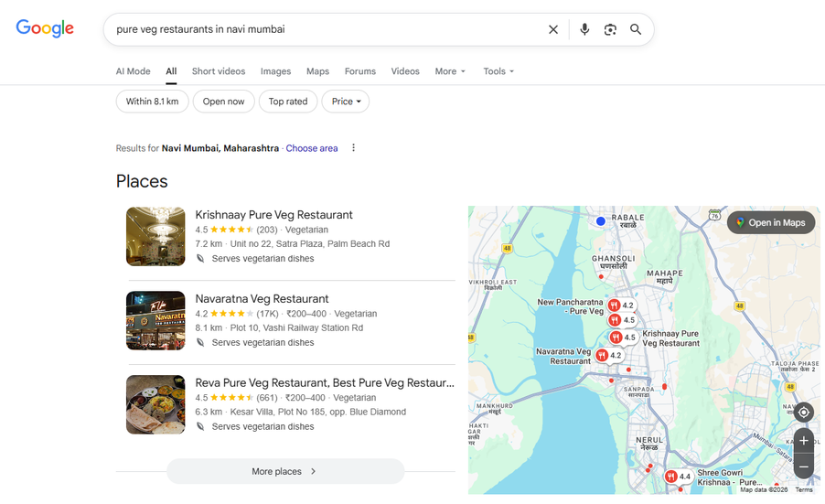Viewport: 825px width, 504px height.
Task: Zoom out the map with minus button
Action: click(803, 466)
